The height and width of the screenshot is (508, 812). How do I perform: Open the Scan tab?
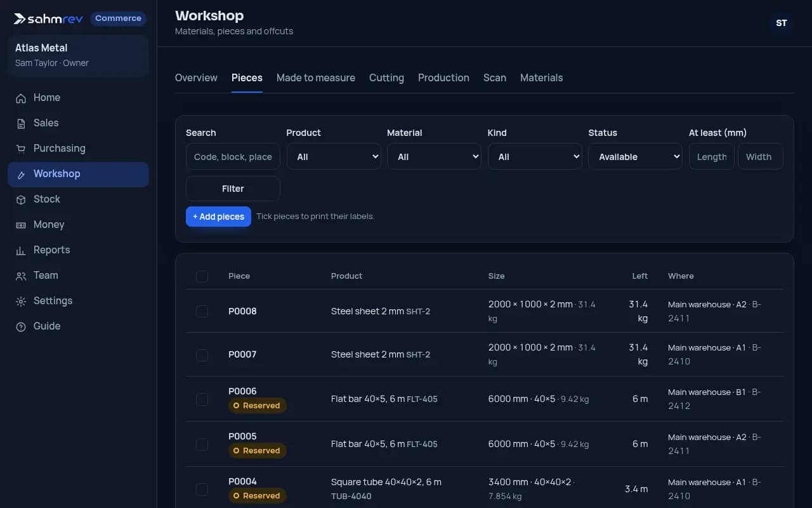(495, 77)
